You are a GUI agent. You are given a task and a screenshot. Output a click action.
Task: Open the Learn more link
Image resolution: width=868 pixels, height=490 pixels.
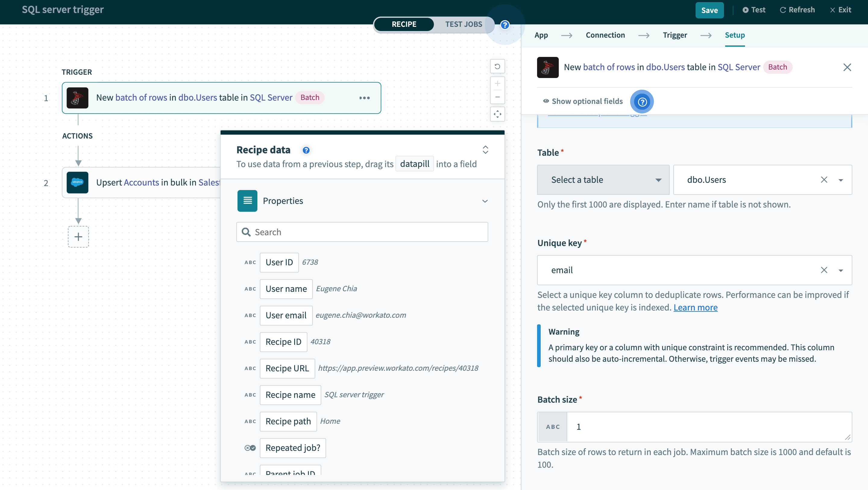pyautogui.click(x=695, y=307)
